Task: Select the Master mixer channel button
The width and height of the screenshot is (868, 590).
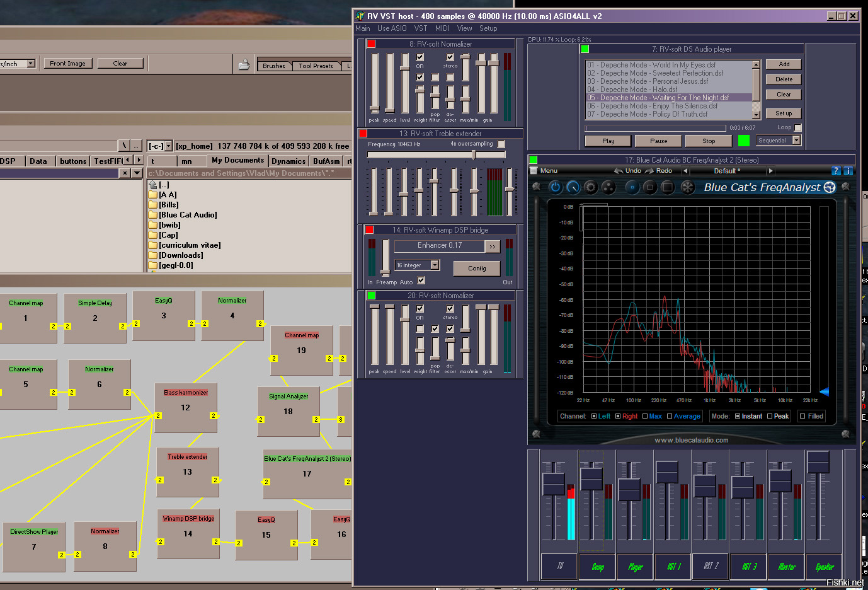Action: click(787, 567)
